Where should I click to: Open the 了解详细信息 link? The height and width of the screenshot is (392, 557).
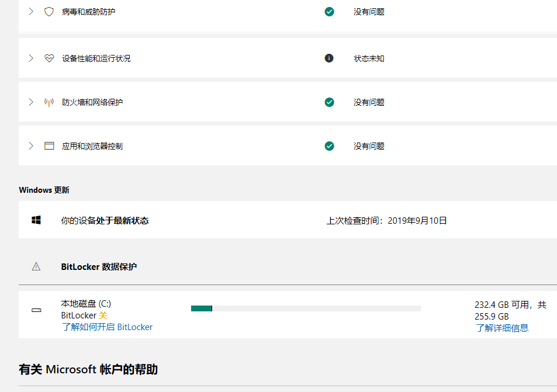[502, 328]
